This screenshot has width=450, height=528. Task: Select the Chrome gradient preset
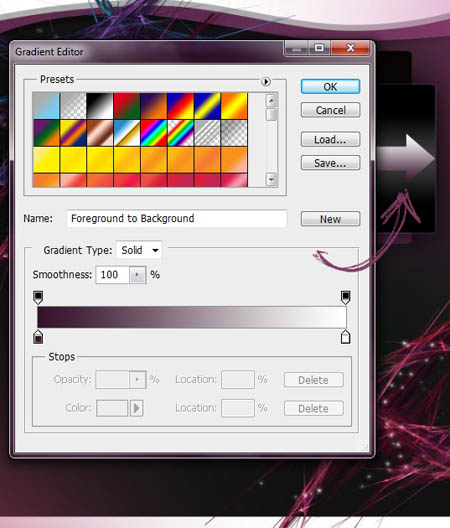[x=127, y=133]
